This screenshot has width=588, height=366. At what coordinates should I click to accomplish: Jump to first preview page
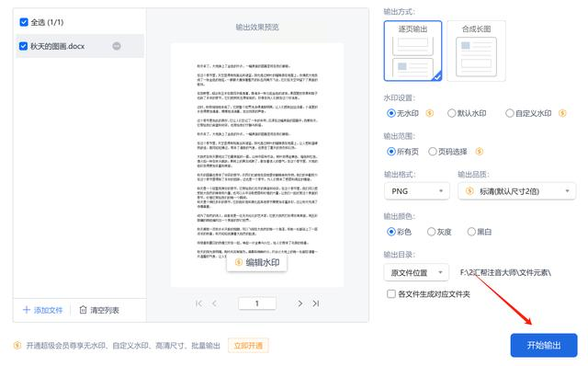[198, 303]
